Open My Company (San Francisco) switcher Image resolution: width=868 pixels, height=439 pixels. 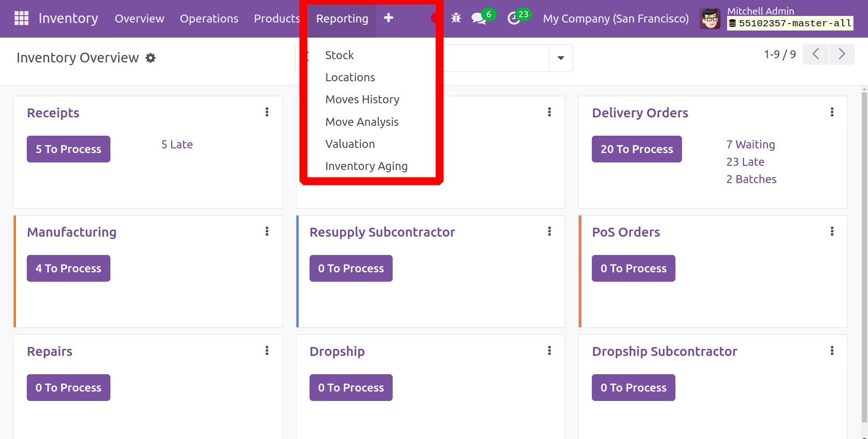click(x=615, y=19)
